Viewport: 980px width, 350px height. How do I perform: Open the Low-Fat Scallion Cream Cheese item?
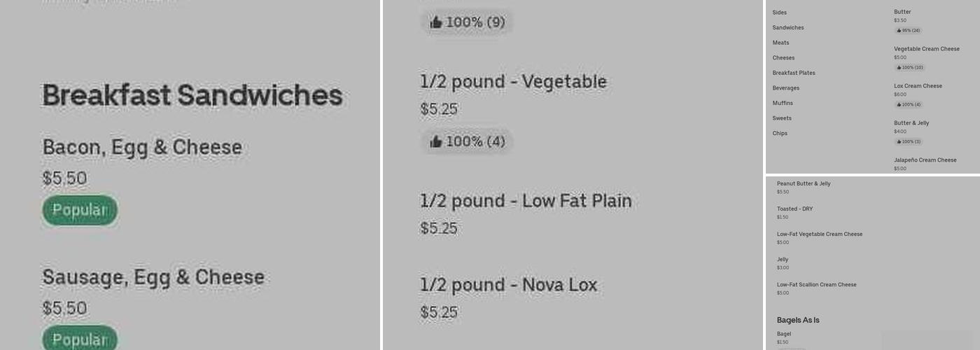816,285
